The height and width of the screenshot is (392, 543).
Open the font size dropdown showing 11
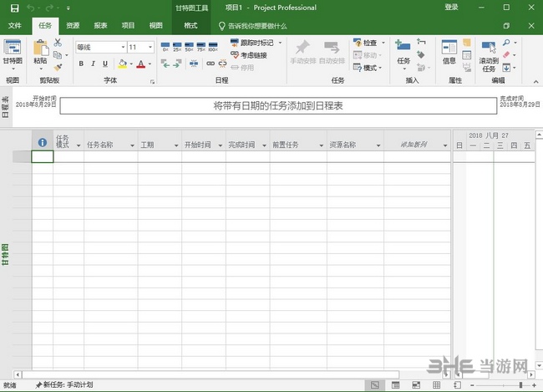(x=150, y=47)
